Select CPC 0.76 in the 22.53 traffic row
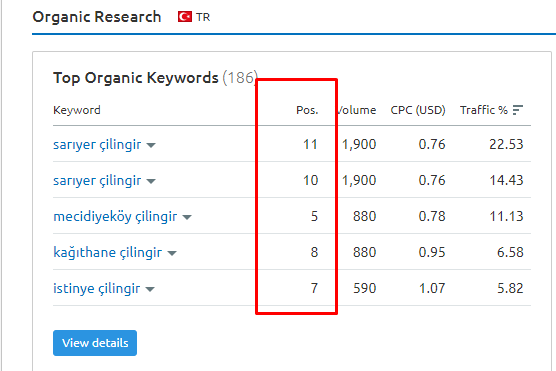The height and width of the screenshot is (371, 556). [x=432, y=144]
